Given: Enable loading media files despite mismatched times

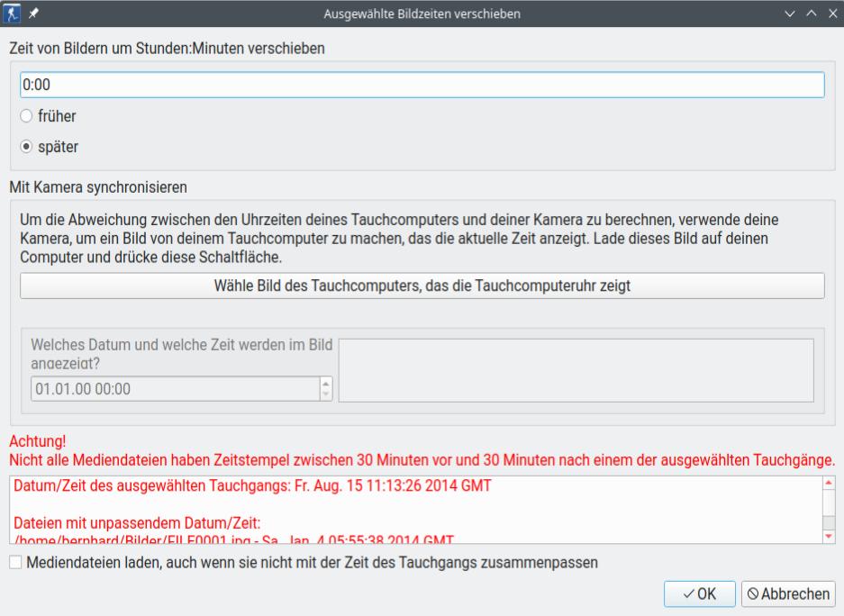Looking at the screenshot, I should (x=14, y=563).
